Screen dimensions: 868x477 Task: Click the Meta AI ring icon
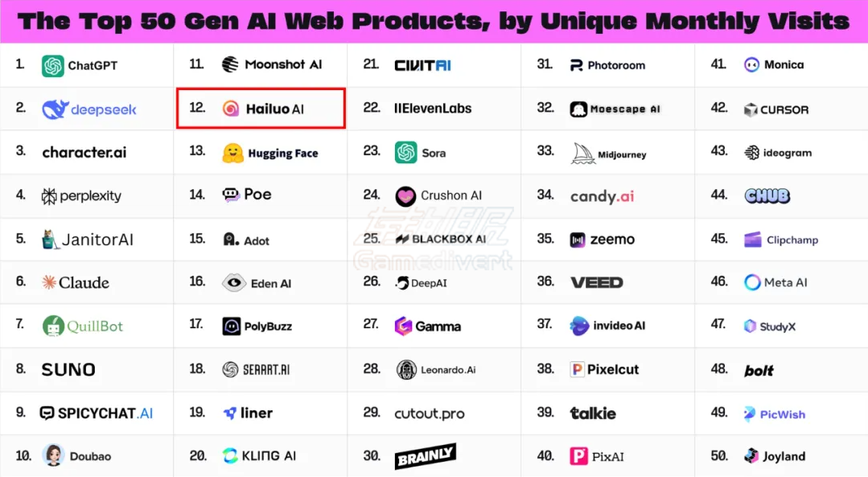click(x=751, y=282)
